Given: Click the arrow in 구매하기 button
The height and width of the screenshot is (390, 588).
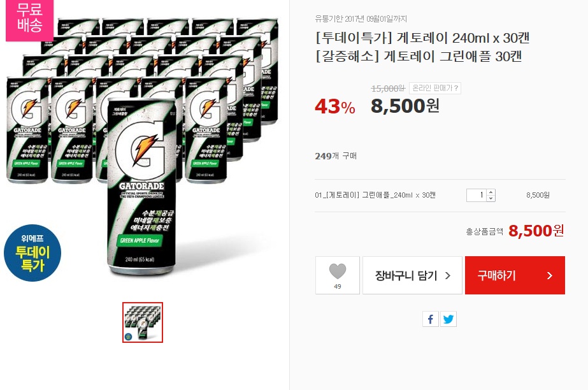Looking at the screenshot, I should tap(550, 276).
